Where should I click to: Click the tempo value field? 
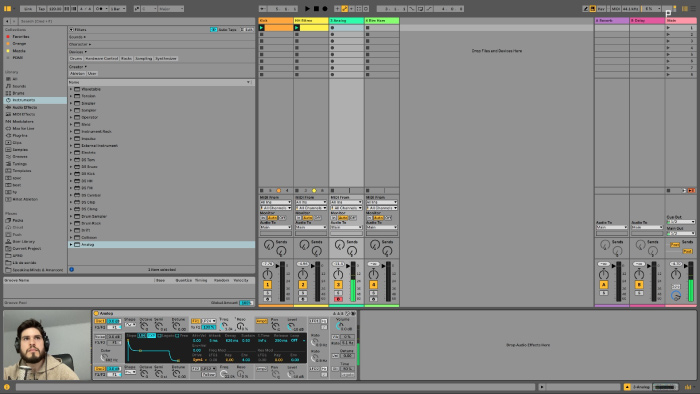[55, 8]
